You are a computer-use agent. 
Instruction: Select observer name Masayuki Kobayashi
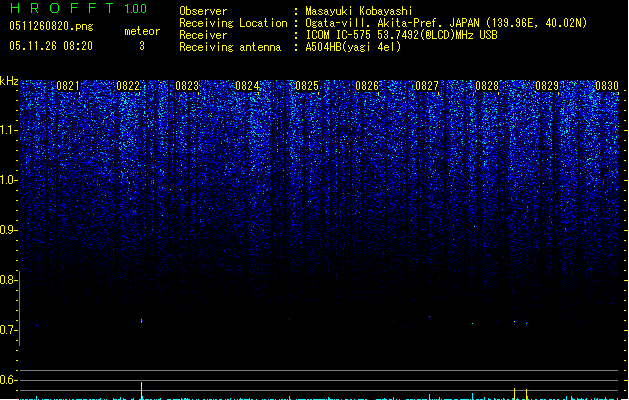tap(359, 11)
